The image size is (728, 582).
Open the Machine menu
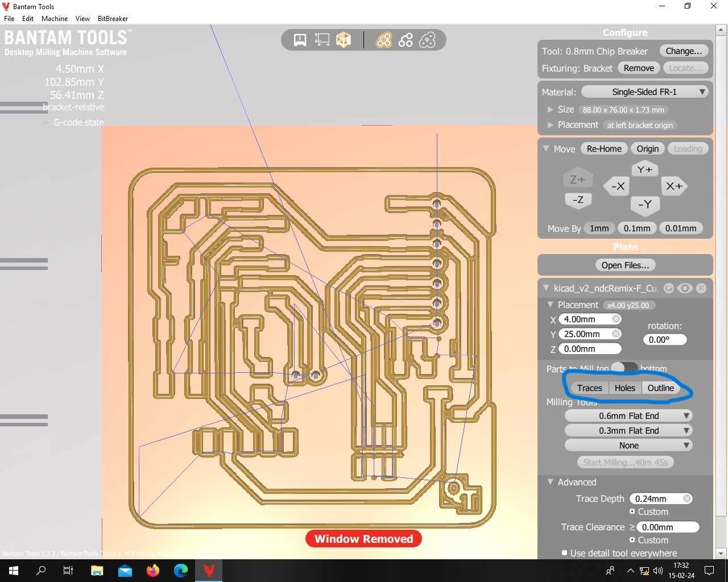pyautogui.click(x=55, y=18)
